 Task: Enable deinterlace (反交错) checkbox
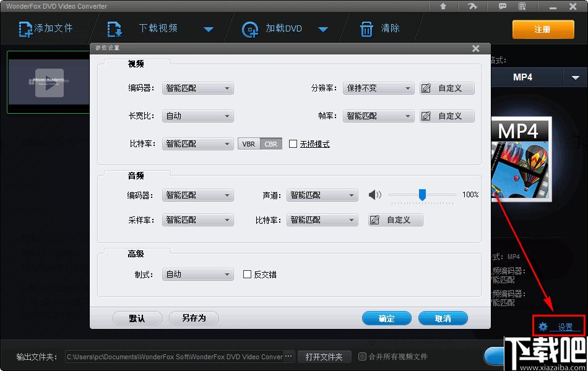click(247, 275)
